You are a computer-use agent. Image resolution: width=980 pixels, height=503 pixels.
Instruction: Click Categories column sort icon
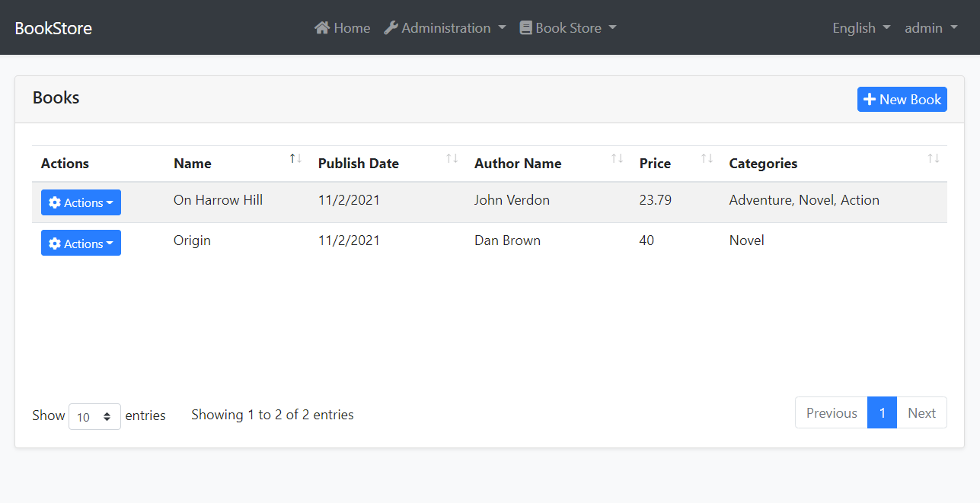(x=933, y=158)
